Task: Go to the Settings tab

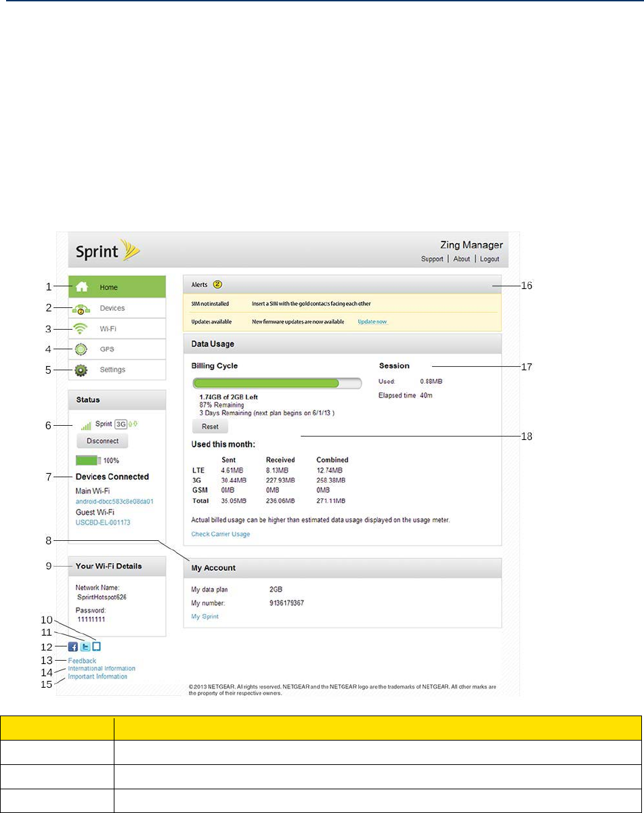Action: tap(116, 370)
